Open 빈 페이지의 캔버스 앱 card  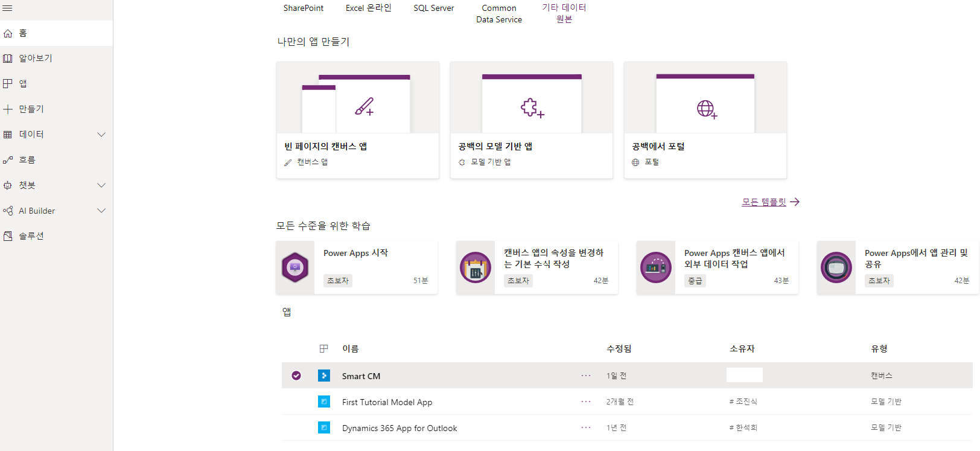tap(358, 120)
